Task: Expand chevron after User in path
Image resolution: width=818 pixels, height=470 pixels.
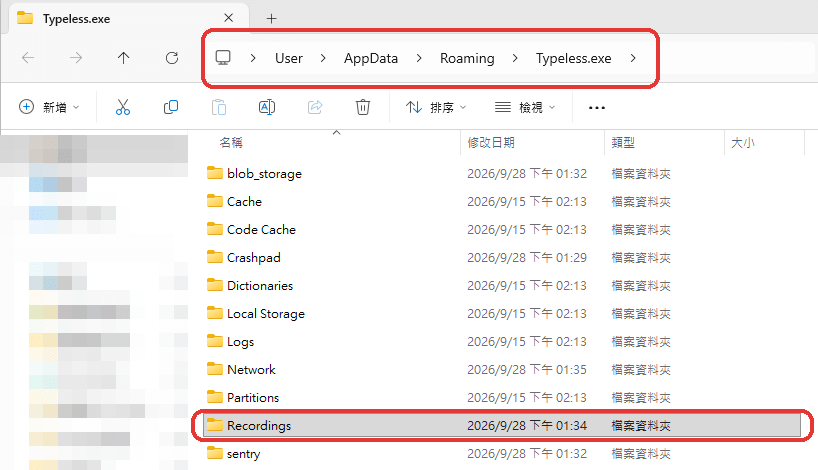Action: coord(323,58)
